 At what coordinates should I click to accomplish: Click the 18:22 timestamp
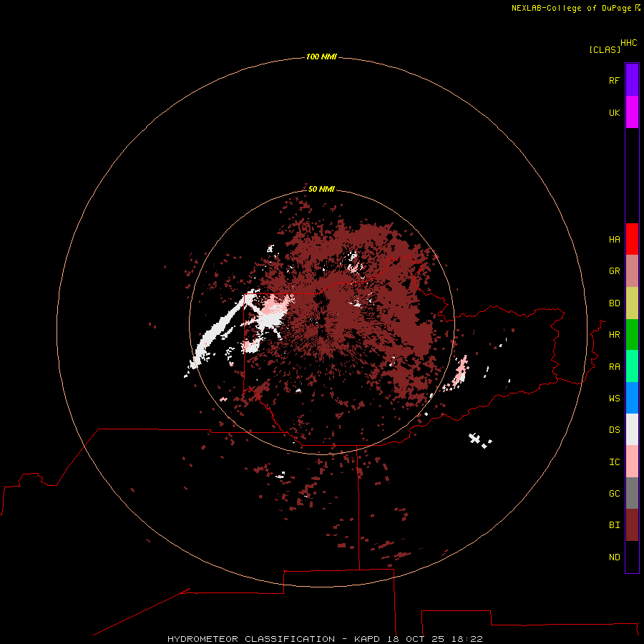467,639
